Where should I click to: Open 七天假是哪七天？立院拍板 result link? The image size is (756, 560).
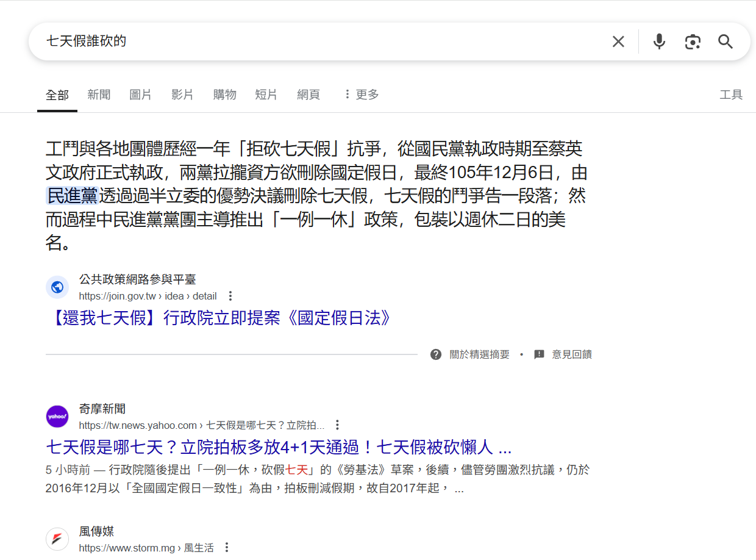[x=279, y=447]
